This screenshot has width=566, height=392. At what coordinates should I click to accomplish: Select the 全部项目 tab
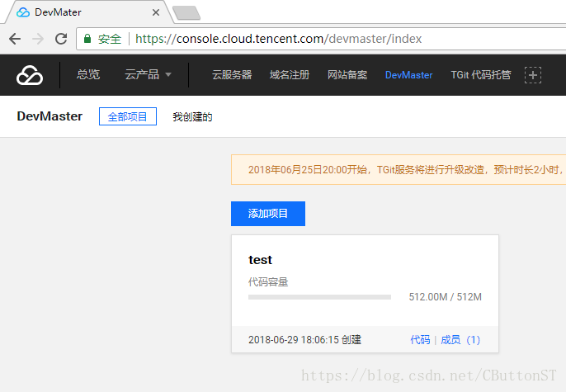pyautogui.click(x=128, y=116)
